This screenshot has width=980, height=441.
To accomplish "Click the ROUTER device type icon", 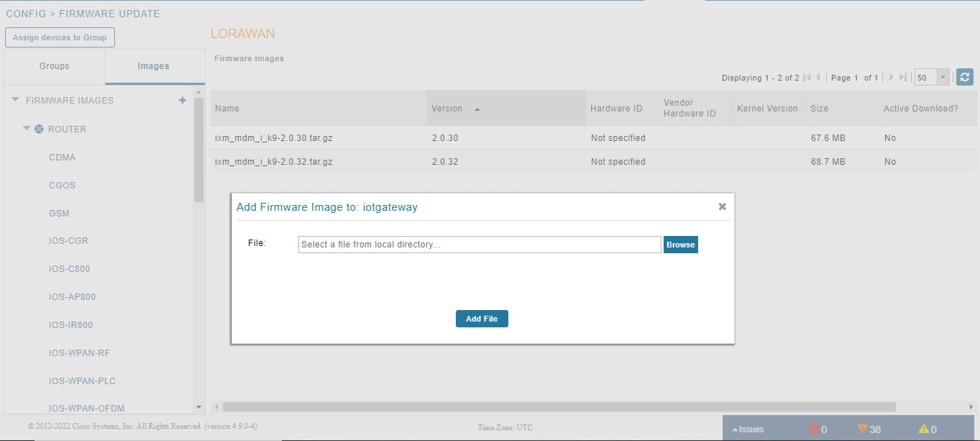I will point(39,129).
